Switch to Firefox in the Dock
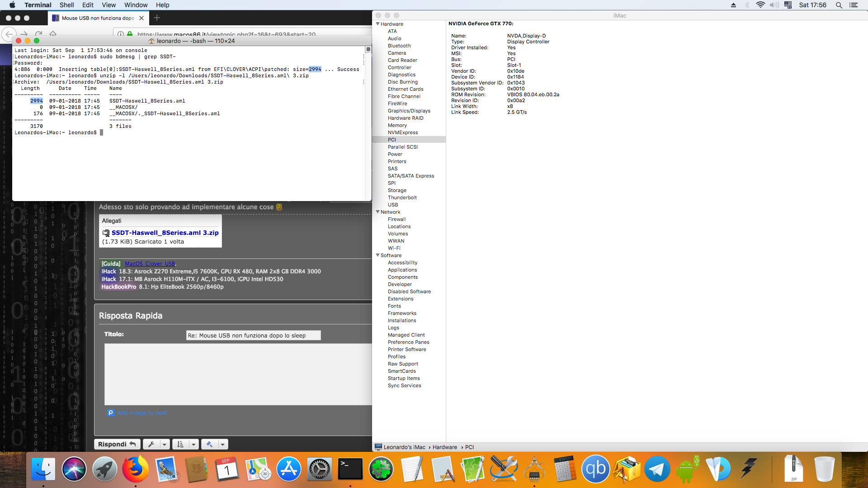 [135, 469]
